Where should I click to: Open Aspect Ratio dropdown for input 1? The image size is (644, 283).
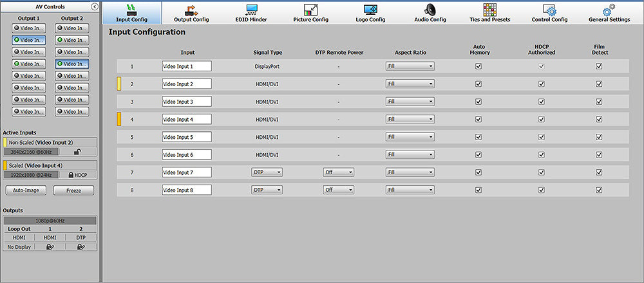click(x=410, y=66)
